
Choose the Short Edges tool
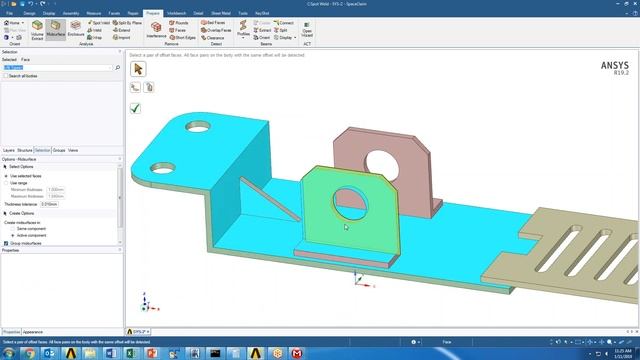pyautogui.click(x=182, y=38)
